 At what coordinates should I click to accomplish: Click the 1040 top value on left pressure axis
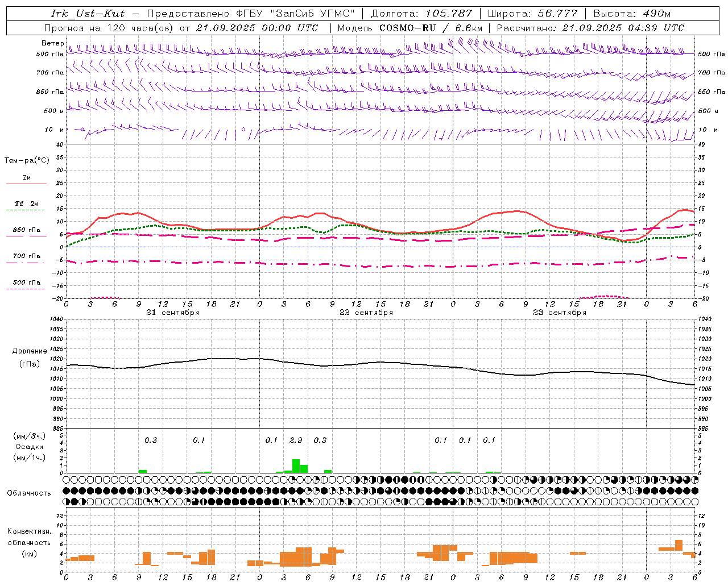tap(56, 319)
